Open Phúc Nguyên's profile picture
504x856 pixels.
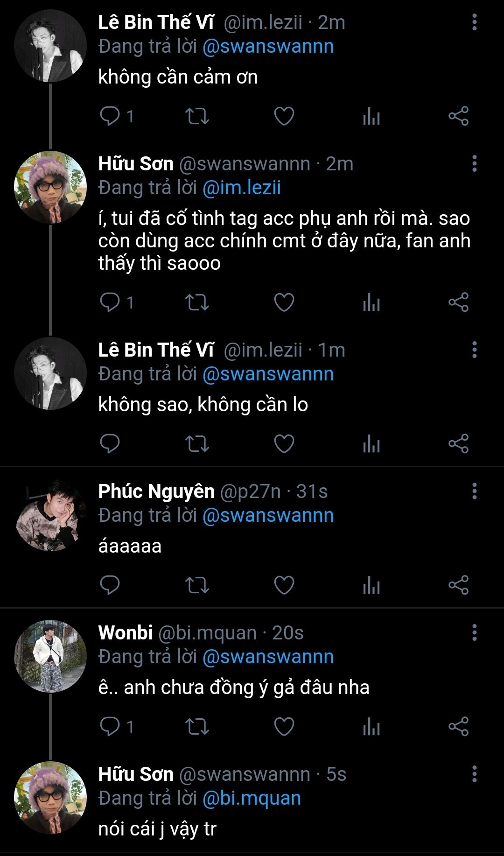[50, 515]
